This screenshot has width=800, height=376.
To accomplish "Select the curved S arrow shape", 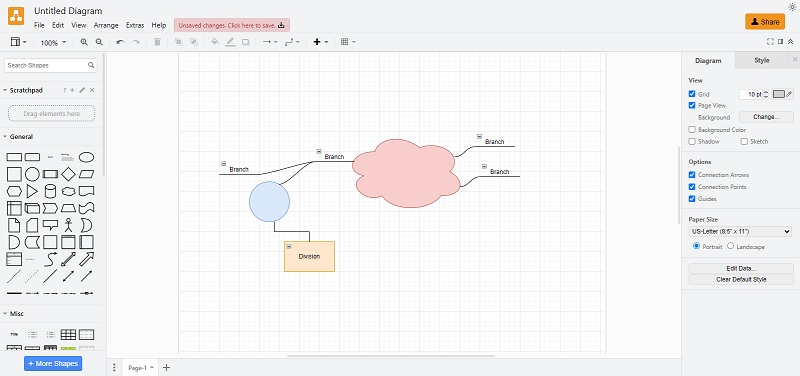I will [x=50, y=259].
